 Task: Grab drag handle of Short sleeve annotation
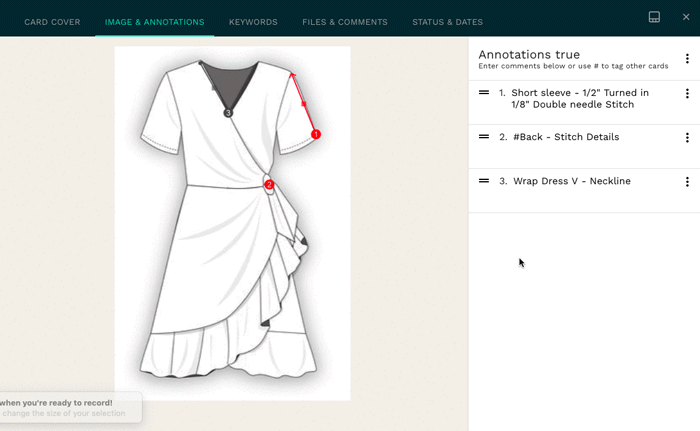pyautogui.click(x=484, y=93)
